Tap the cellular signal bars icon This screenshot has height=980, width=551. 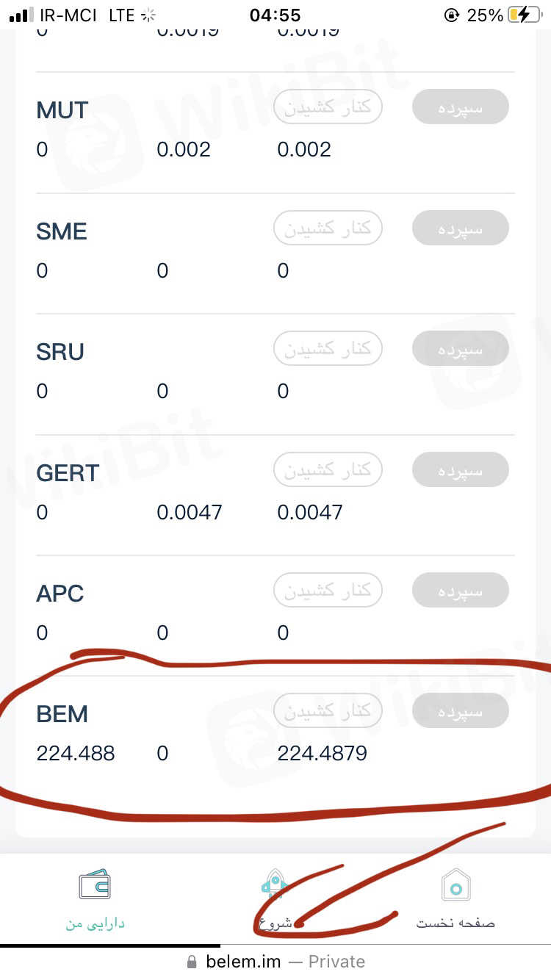click(x=22, y=15)
